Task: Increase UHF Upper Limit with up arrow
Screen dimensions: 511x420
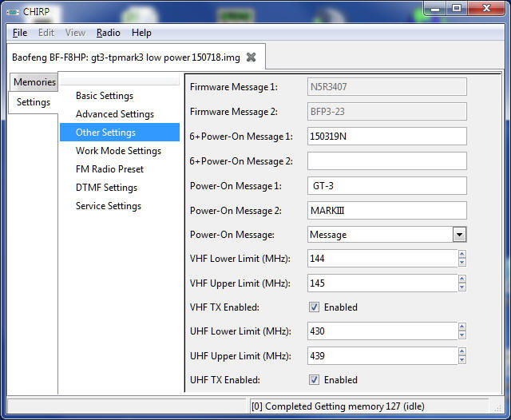Action: click(461, 351)
